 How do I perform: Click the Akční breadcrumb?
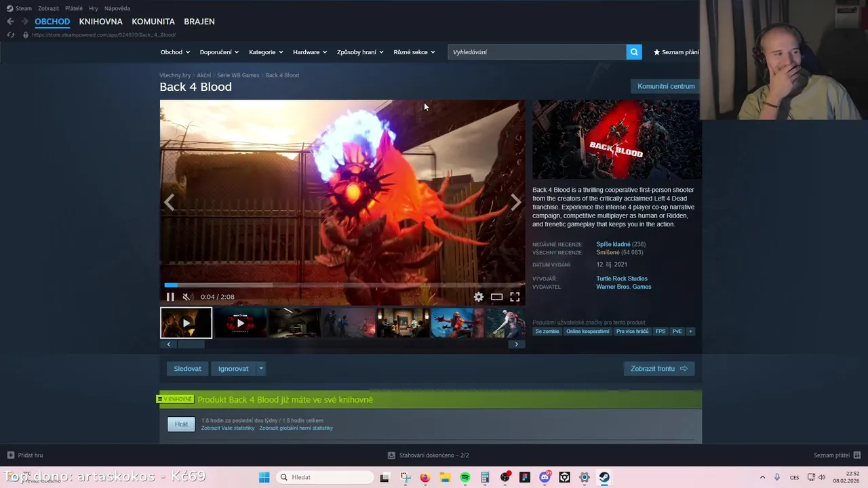click(x=204, y=75)
